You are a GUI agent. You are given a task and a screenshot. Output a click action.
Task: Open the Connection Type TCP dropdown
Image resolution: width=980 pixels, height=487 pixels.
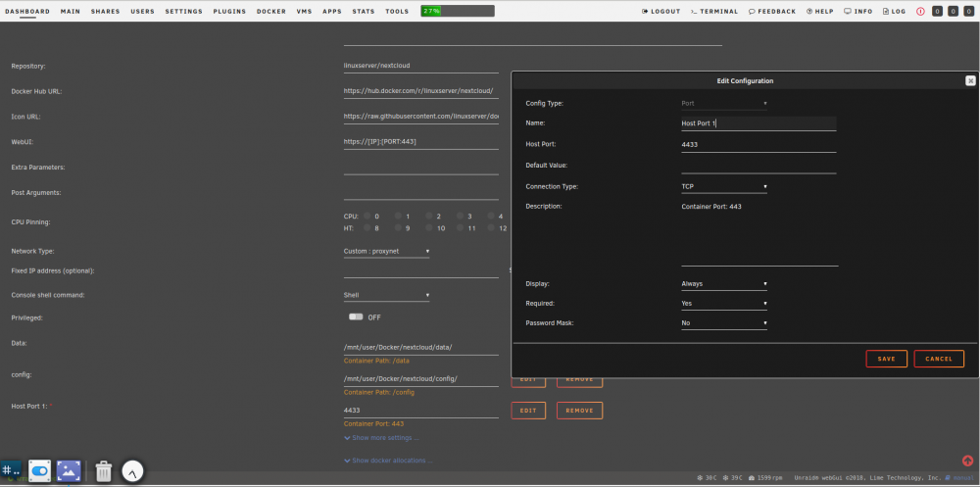(x=724, y=186)
